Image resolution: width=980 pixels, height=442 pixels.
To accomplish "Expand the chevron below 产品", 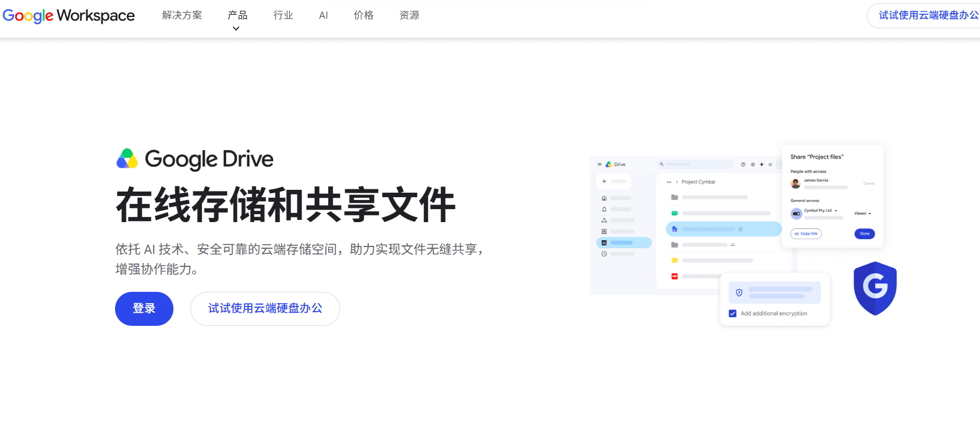I will coord(236,28).
